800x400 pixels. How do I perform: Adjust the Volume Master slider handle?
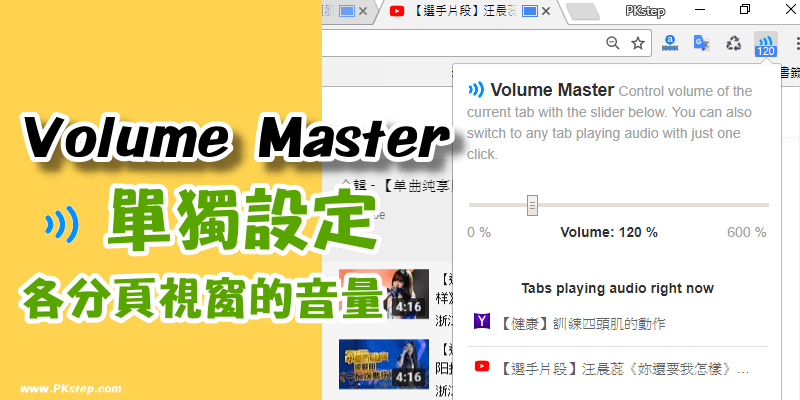coord(532,205)
